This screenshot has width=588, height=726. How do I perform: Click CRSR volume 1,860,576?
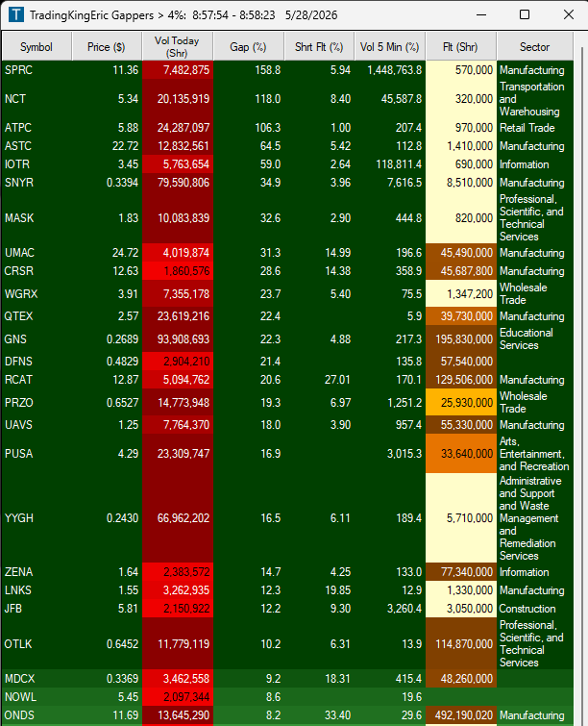coord(178,271)
